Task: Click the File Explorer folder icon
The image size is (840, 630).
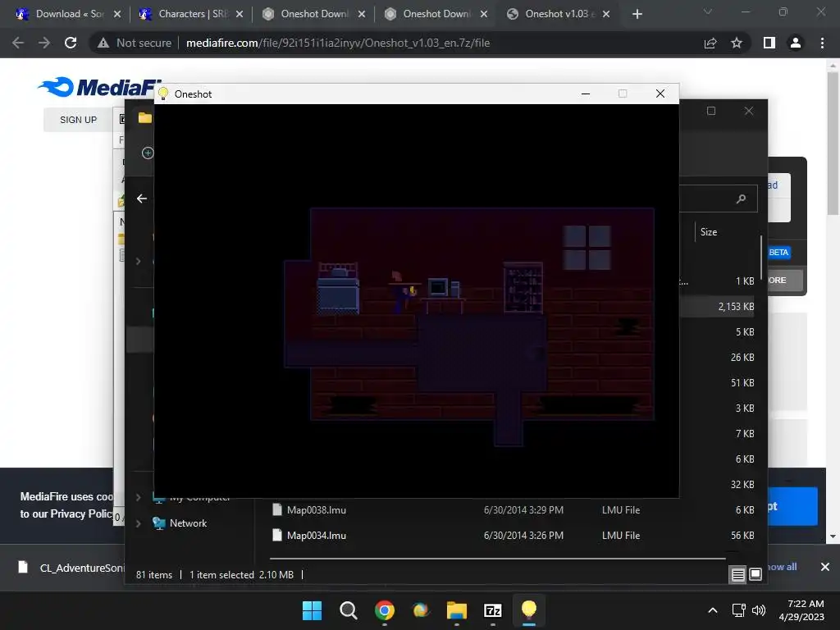Action: pos(144,118)
